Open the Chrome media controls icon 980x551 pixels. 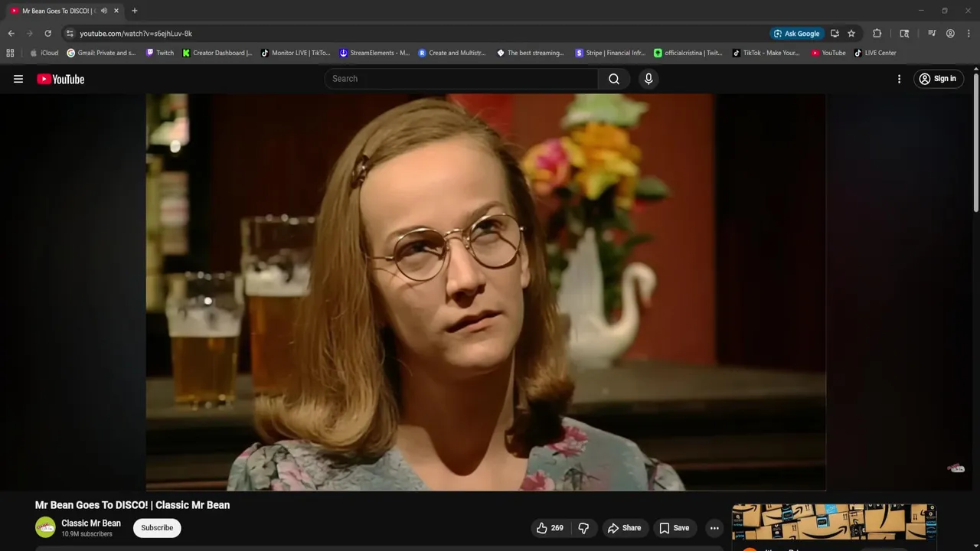coord(932,34)
